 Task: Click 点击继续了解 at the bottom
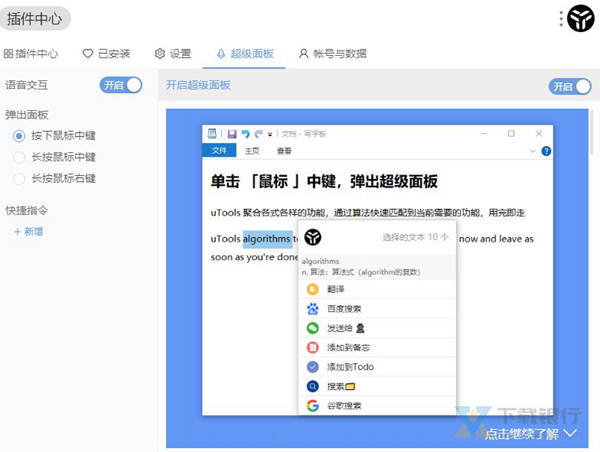tap(531, 434)
